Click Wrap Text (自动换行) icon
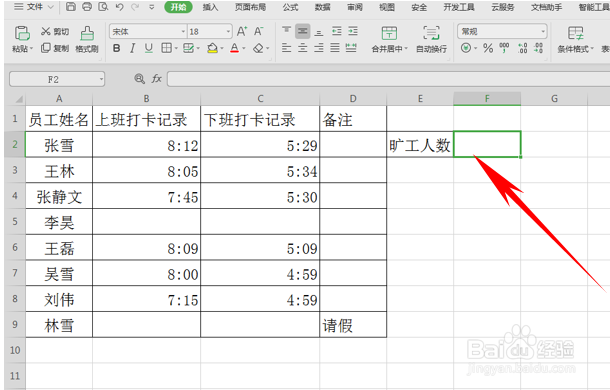 431,33
